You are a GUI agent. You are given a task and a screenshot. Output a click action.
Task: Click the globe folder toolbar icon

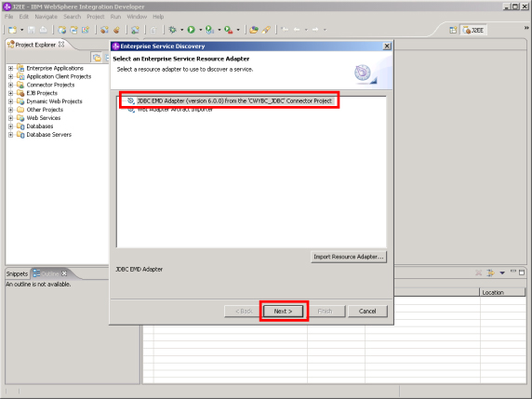point(62,30)
